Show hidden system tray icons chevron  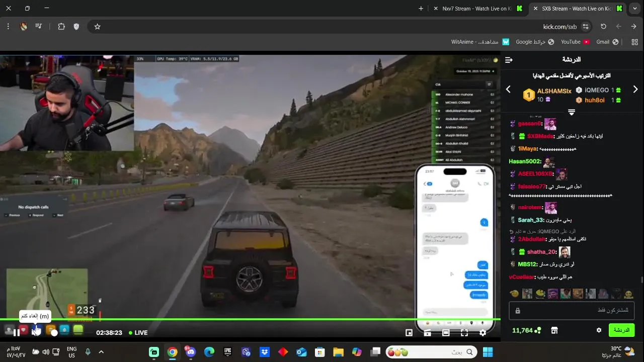coord(101,352)
